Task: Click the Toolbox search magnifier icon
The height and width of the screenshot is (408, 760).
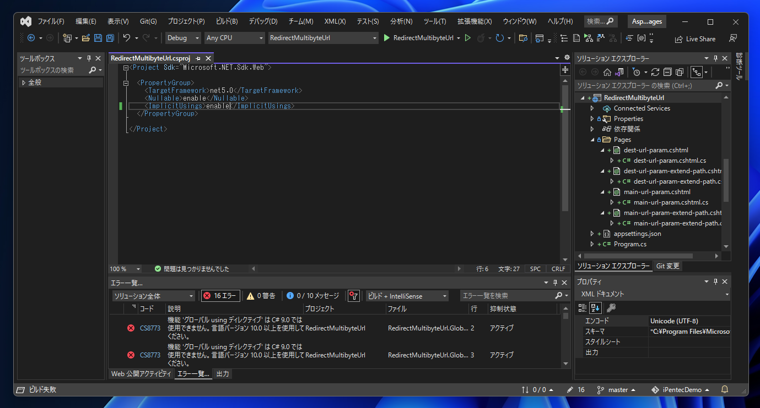Action: [x=92, y=70]
